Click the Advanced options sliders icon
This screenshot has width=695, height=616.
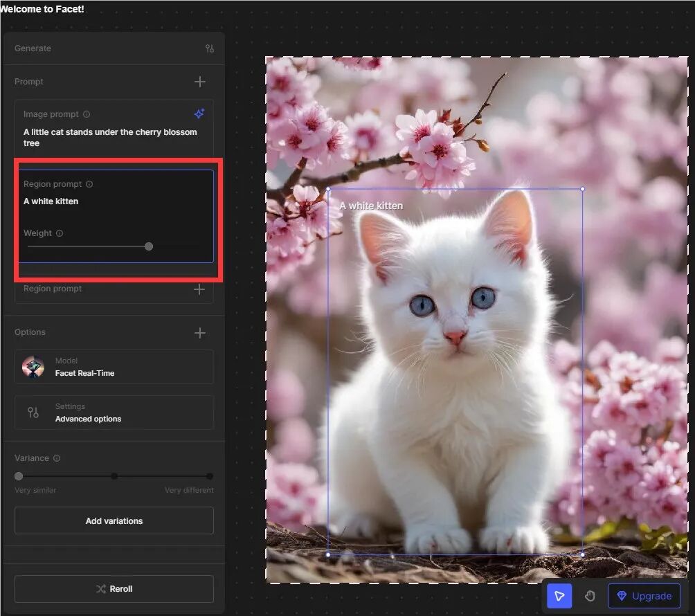click(33, 413)
